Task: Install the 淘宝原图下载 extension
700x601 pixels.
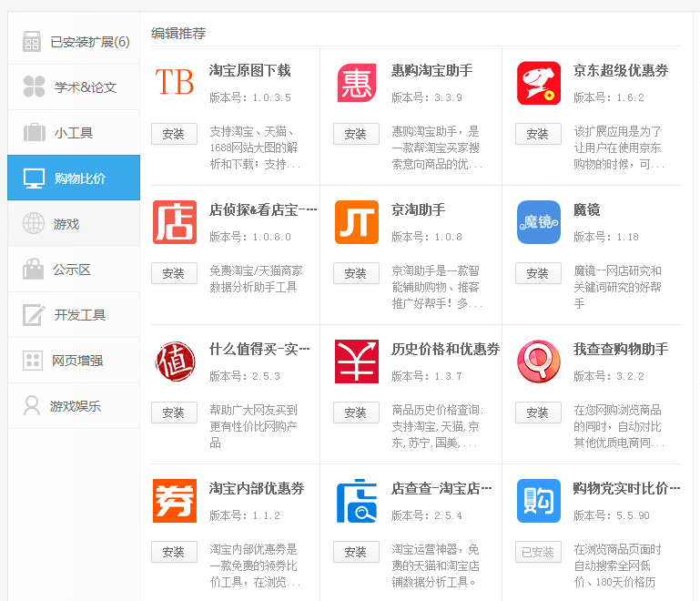Action: [x=174, y=134]
